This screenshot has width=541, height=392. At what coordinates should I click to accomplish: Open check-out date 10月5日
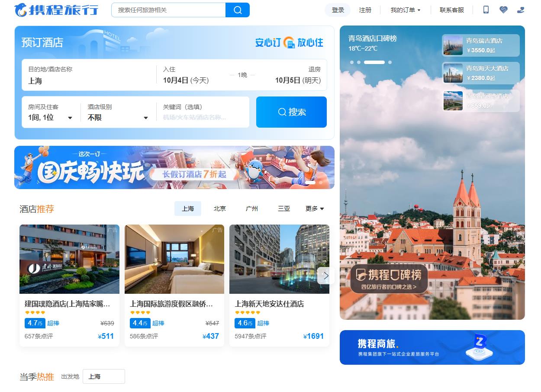(298, 75)
